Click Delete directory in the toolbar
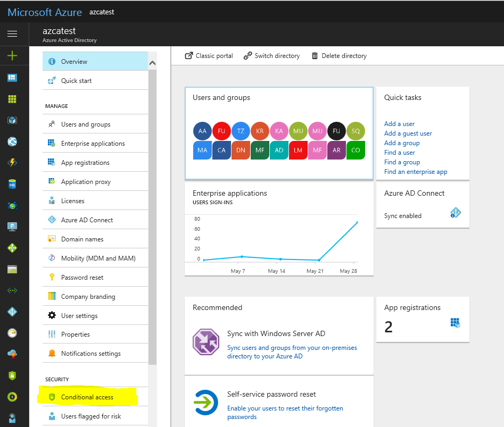Viewport: 504px width, 427px height. [x=339, y=56]
